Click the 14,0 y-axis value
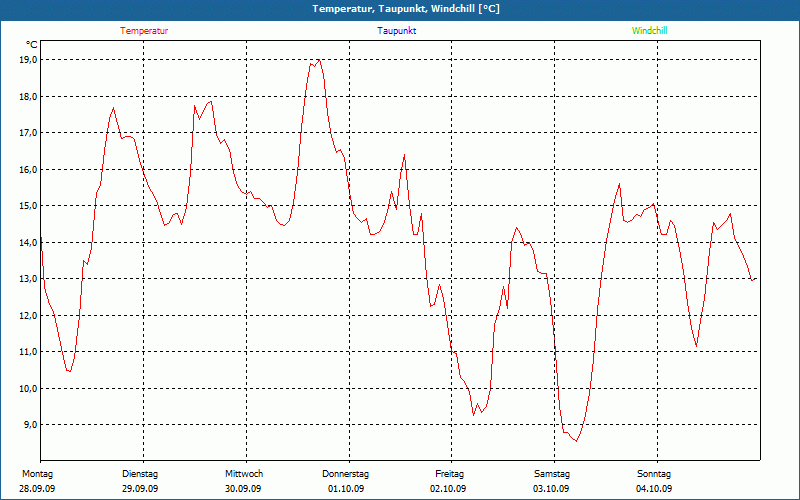Image resolution: width=800 pixels, height=500 pixels. (29, 242)
